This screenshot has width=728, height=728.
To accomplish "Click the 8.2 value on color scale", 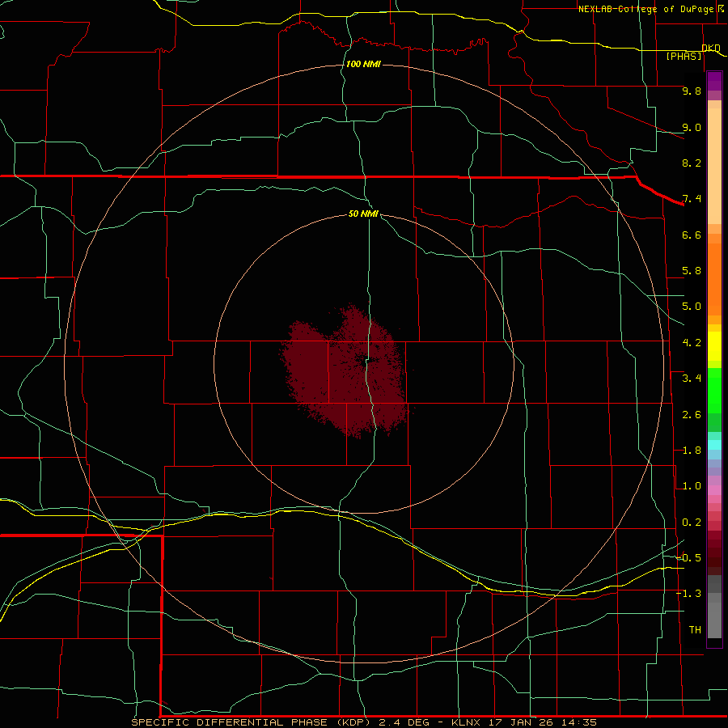I will click(692, 163).
